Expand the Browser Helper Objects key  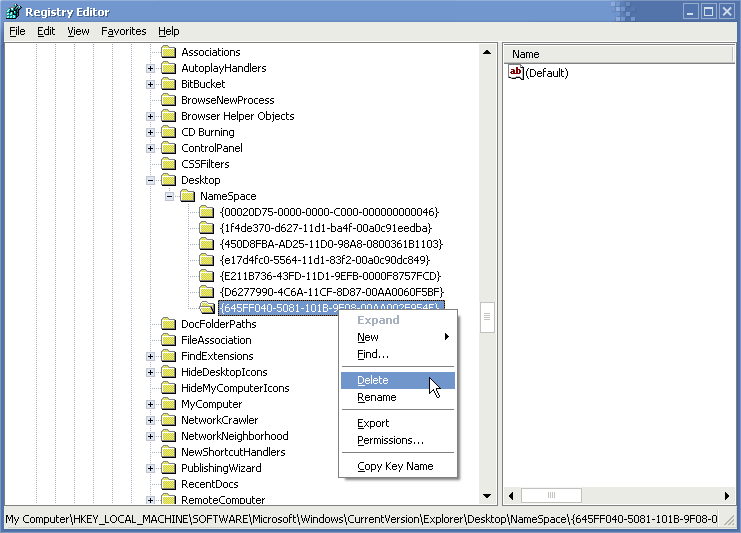150,116
